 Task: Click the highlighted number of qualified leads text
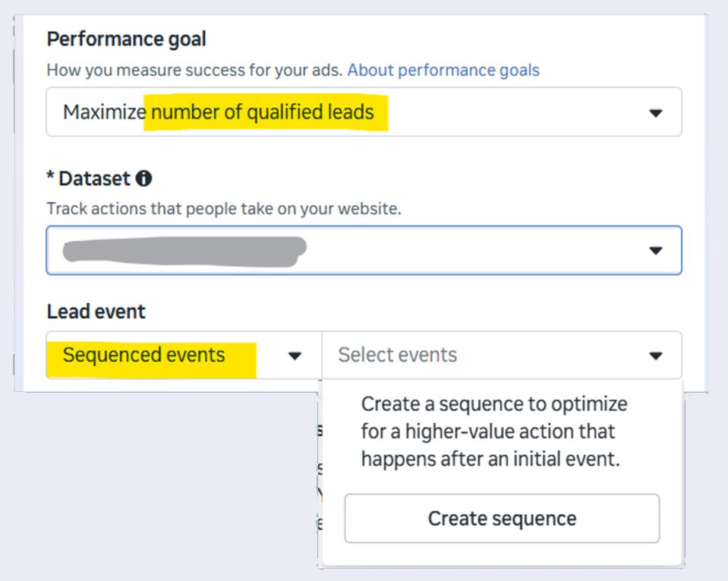263,112
